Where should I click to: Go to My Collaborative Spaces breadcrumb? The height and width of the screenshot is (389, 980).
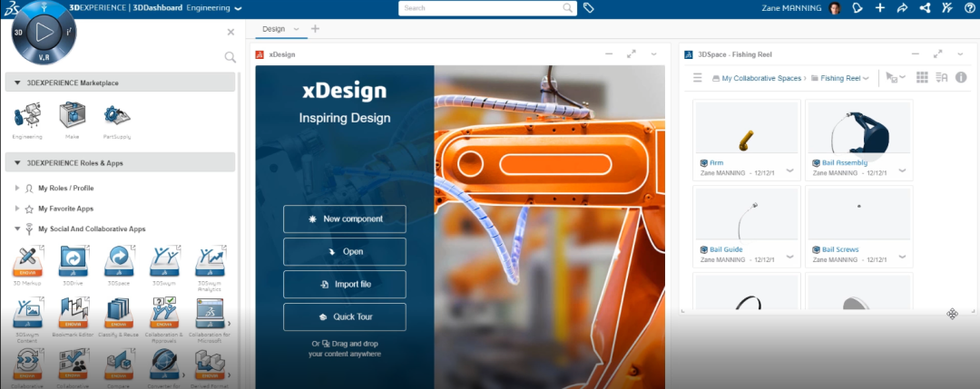[x=761, y=79]
